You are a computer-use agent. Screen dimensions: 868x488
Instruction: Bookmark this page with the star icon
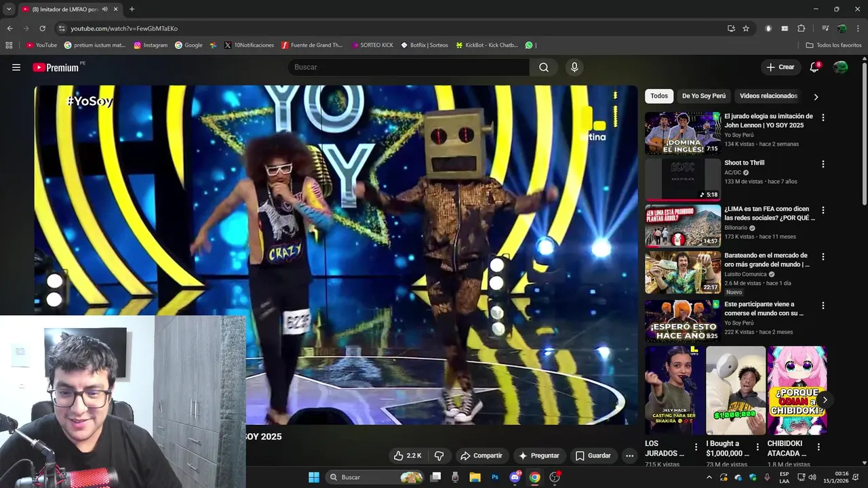746,28
